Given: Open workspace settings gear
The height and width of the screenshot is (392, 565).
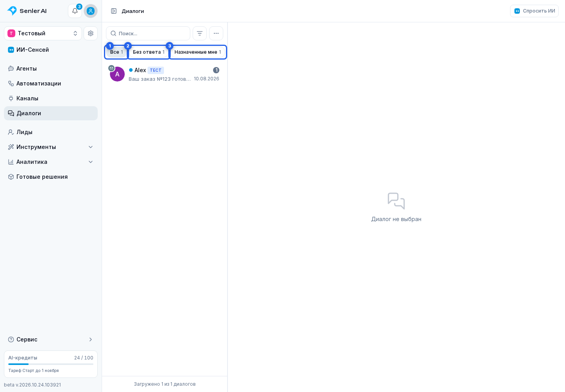Looking at the screenshot, I should tap(91, 33).
